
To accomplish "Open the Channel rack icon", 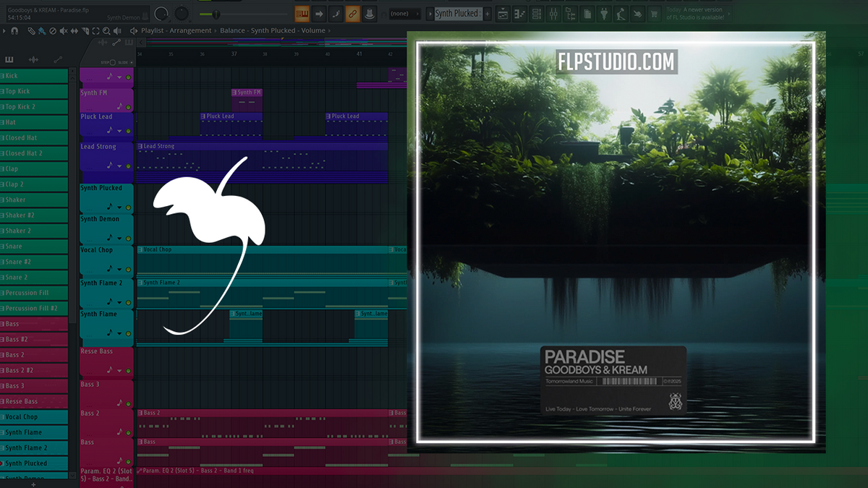I will tap(536, 13).
